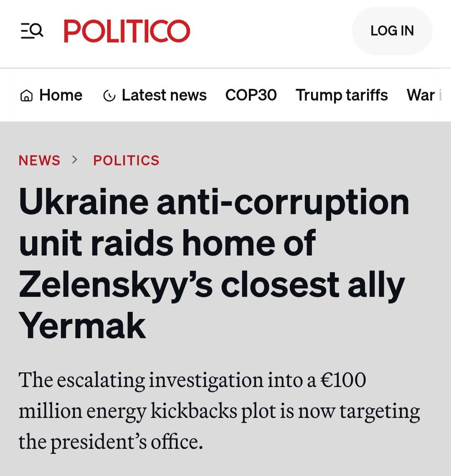Viewport: 451px width, 476px height.
Task: Click the phrase "the president's office"
Action: (111, 442)
